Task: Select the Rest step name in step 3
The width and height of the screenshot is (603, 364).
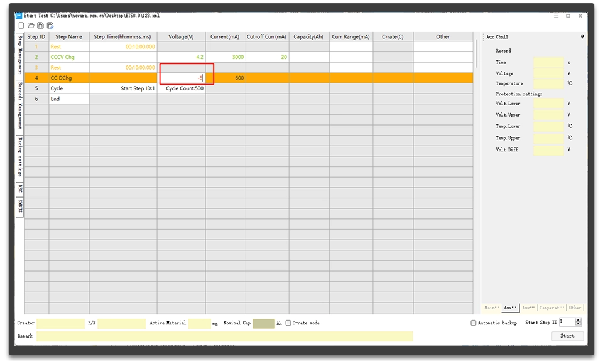Action: tap(69, 67)
